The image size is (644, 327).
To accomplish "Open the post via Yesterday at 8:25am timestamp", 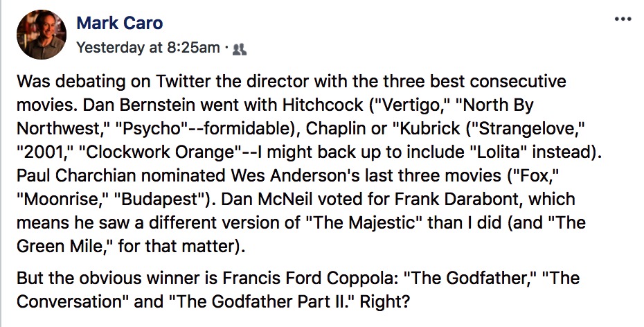I will [x=148, y=48].
